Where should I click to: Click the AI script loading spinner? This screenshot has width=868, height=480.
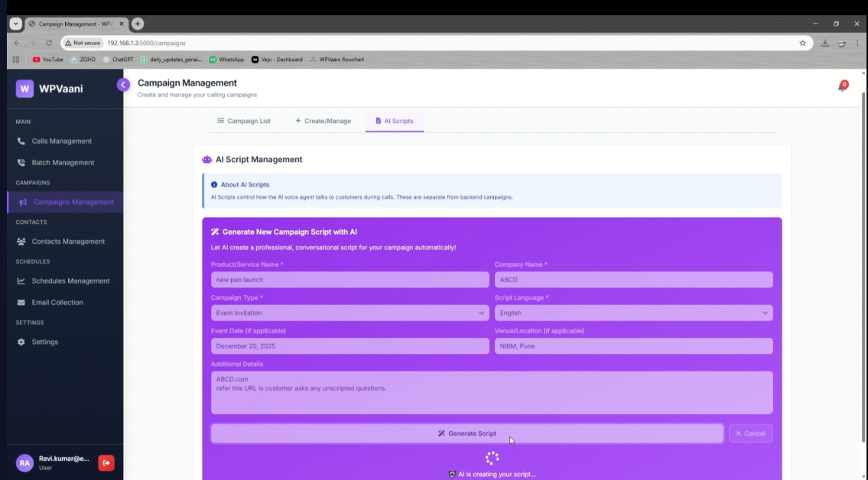point(491,456)
